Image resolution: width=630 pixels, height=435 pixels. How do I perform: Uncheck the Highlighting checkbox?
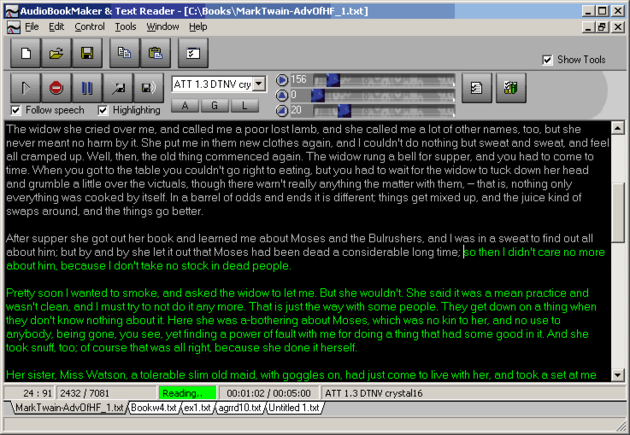coord(103,110)
